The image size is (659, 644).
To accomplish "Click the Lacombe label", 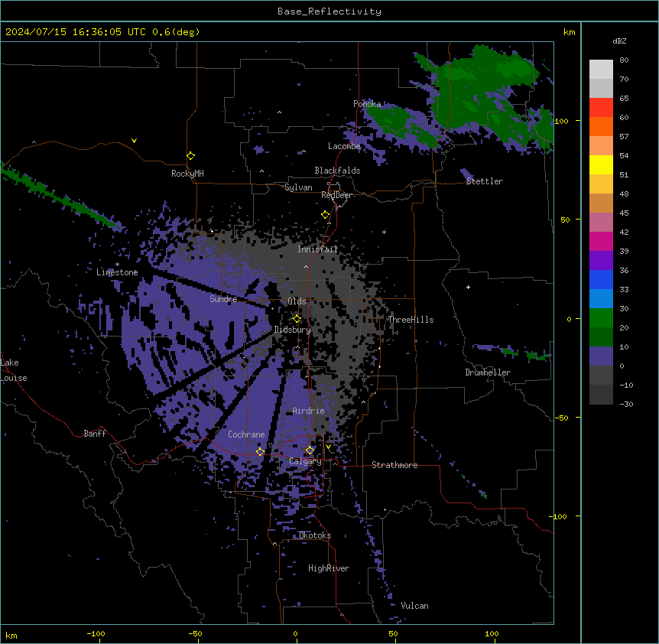I will (344, 146).
